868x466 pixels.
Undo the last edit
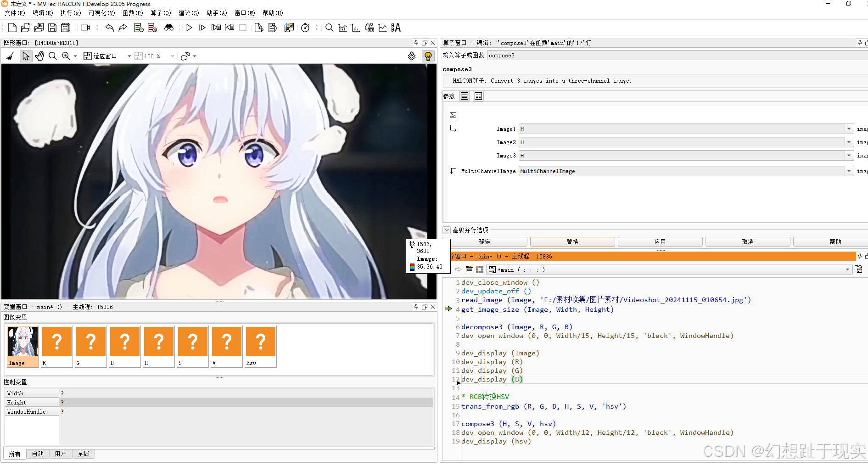[x=109, y=28]
